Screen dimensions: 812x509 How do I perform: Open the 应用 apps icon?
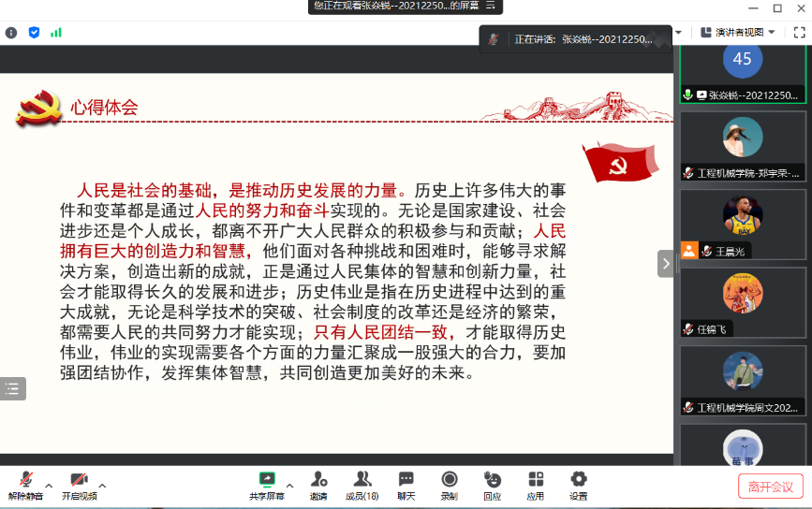point(535,483)
